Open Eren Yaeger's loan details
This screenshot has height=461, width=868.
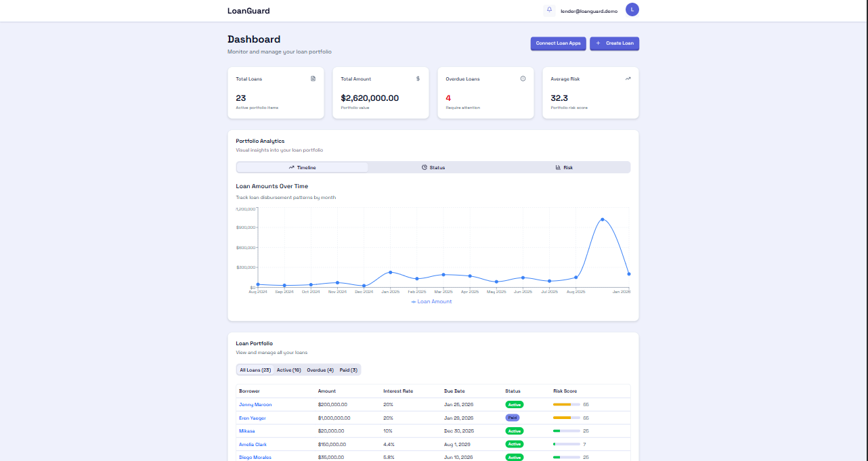pyautogui.click(x=252, y=418)
